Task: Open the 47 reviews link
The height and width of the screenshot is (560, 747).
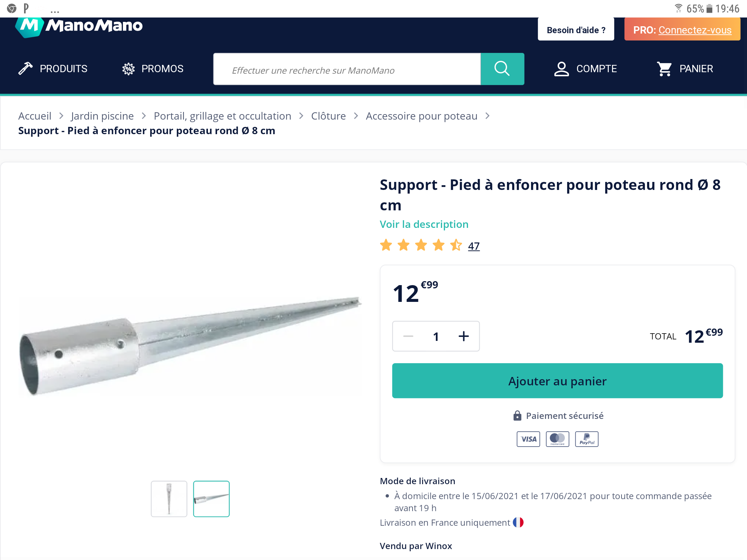Action: (x=473, y=246)
